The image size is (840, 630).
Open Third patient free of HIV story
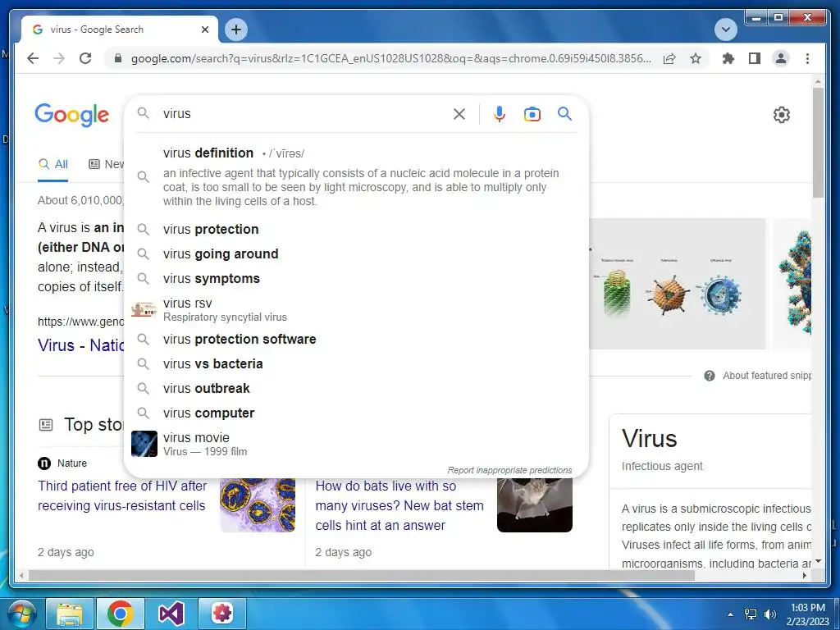122,495
